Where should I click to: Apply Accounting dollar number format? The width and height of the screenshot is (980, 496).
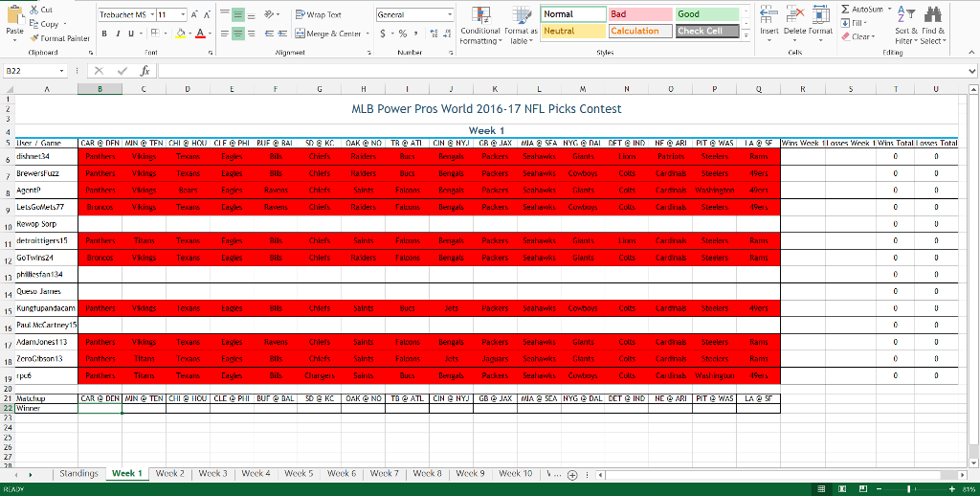click(383, 34)
